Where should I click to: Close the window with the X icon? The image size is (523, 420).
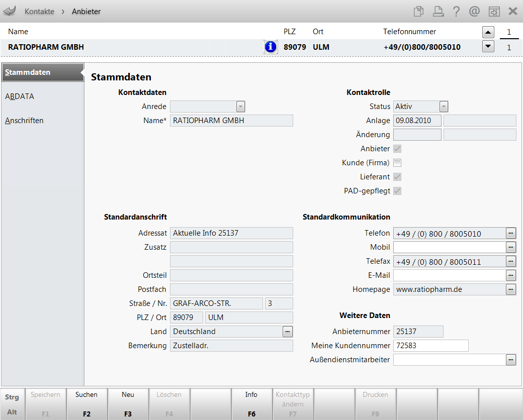point(513,12)
